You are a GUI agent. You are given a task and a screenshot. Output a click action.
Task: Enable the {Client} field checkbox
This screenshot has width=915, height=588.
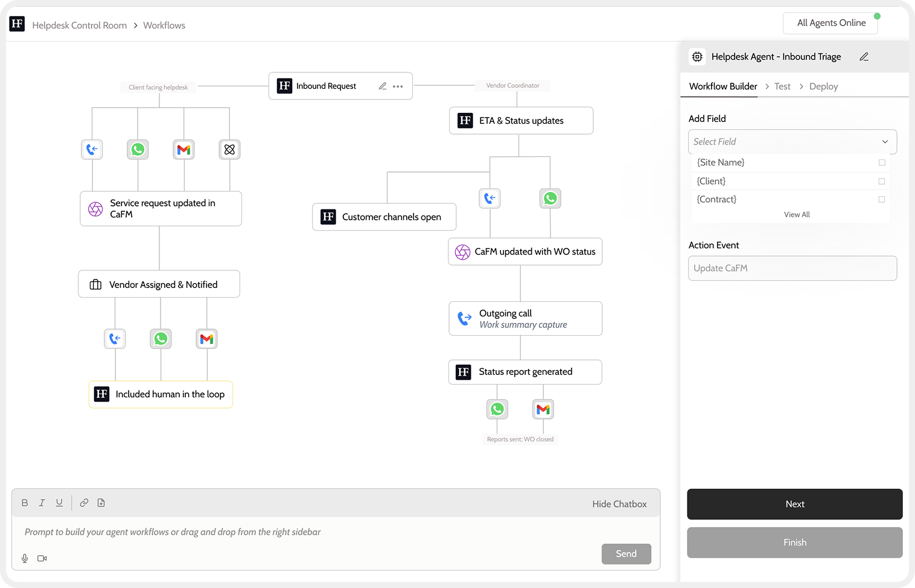(x=882, y=181)
